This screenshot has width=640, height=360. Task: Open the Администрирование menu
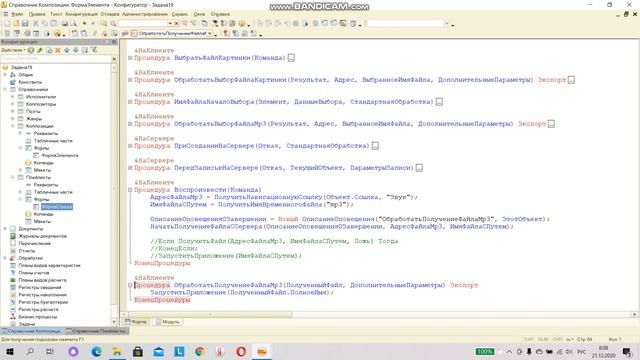coord(145,14)
